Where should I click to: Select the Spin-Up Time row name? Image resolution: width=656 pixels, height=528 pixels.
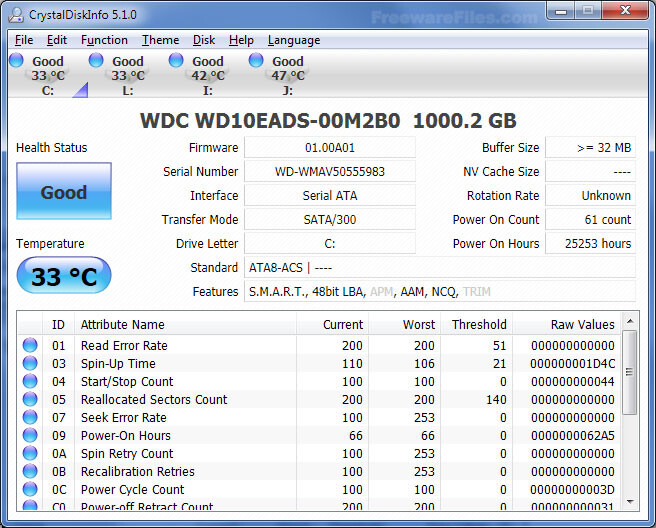click(118, 364)
